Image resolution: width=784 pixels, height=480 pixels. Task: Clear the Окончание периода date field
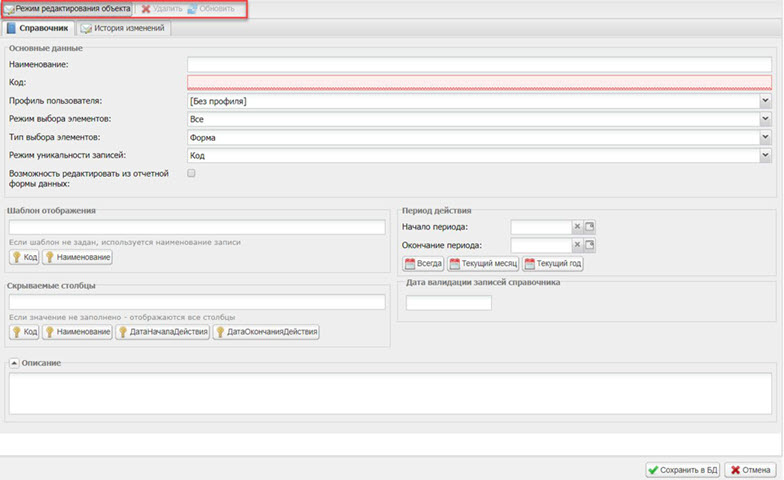coord(577,245)
